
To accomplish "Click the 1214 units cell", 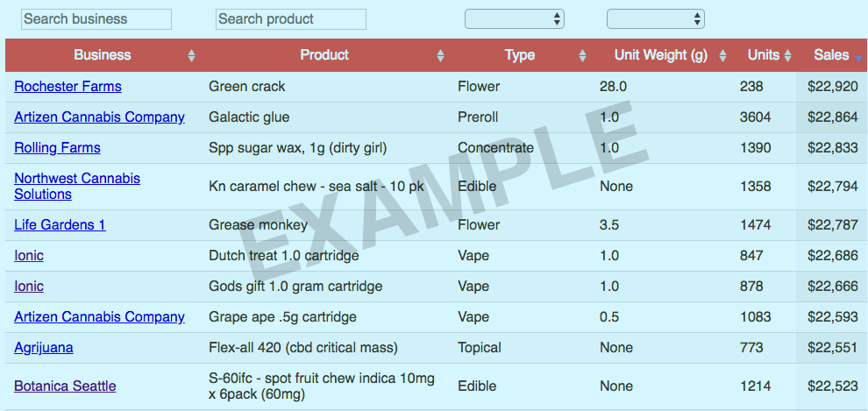I will click(755, 386).
